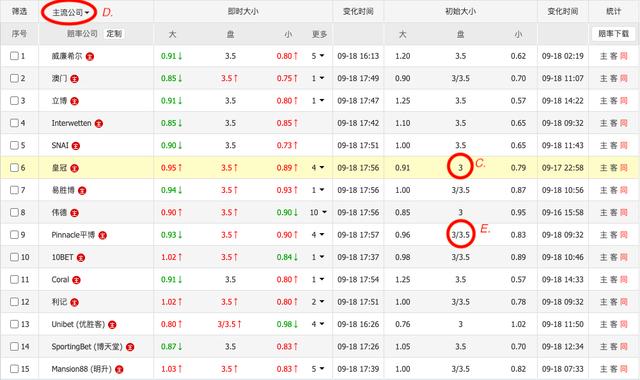This screenshot has height=380, width=640.
Task: Click the 即时大小 column header
Action: point(243,11)
